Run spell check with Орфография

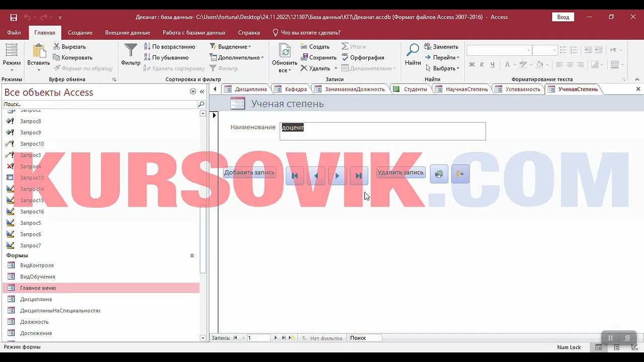click(363, 57)
